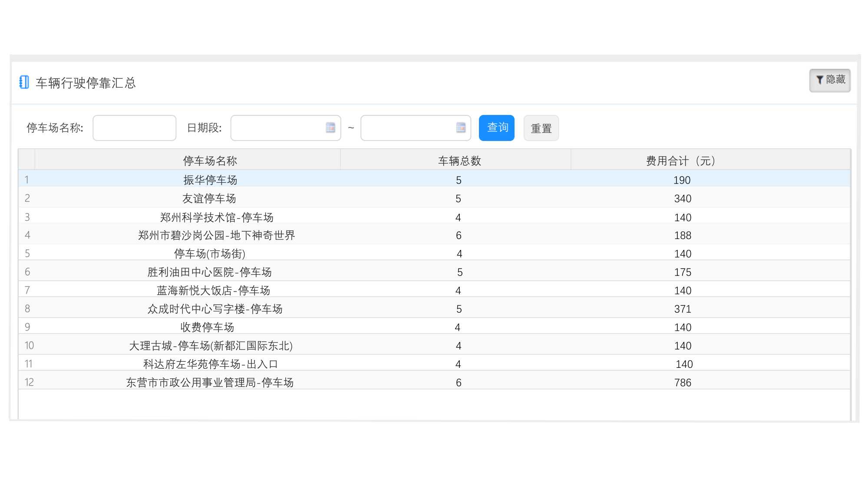Select the 友谊停车场 row
Screen dimensions: 868x488
tap(209, 199)
